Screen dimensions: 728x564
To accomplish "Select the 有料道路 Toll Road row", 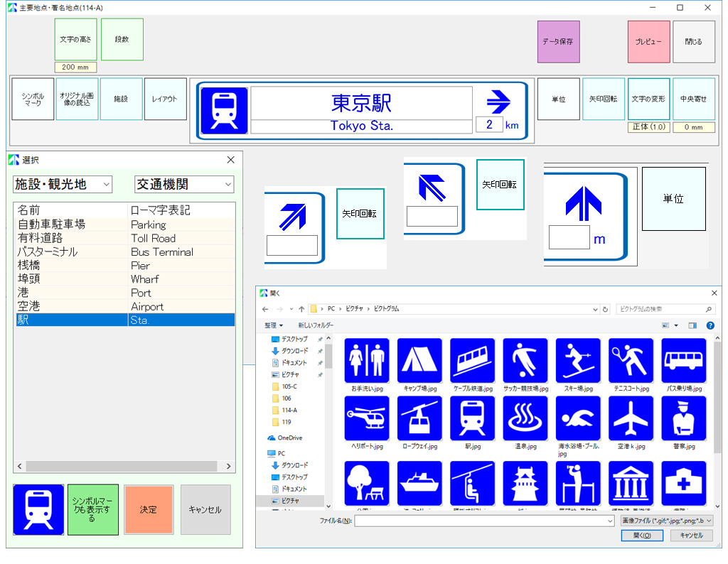I will pos(125,239).
